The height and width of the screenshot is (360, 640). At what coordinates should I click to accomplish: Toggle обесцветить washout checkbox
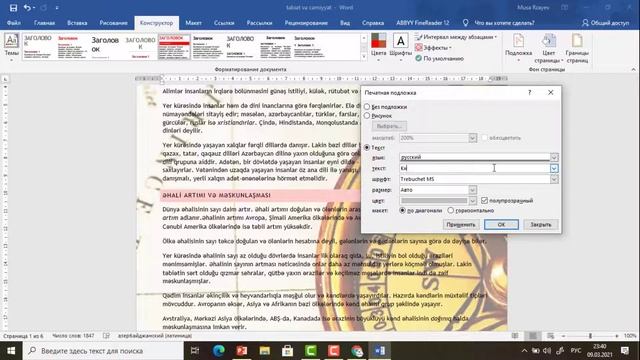(x=484, y=138)
